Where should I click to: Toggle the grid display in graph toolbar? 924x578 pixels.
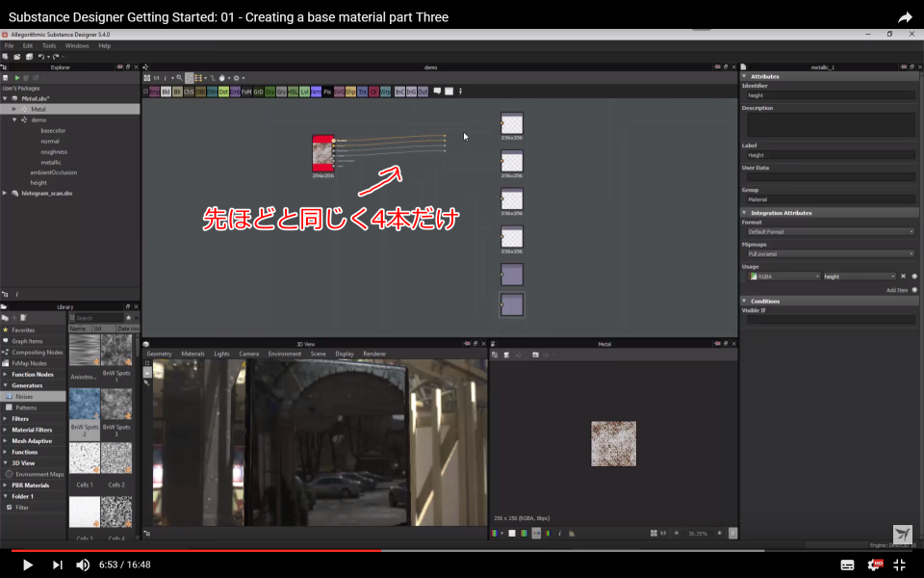click(x=198, y=78)
